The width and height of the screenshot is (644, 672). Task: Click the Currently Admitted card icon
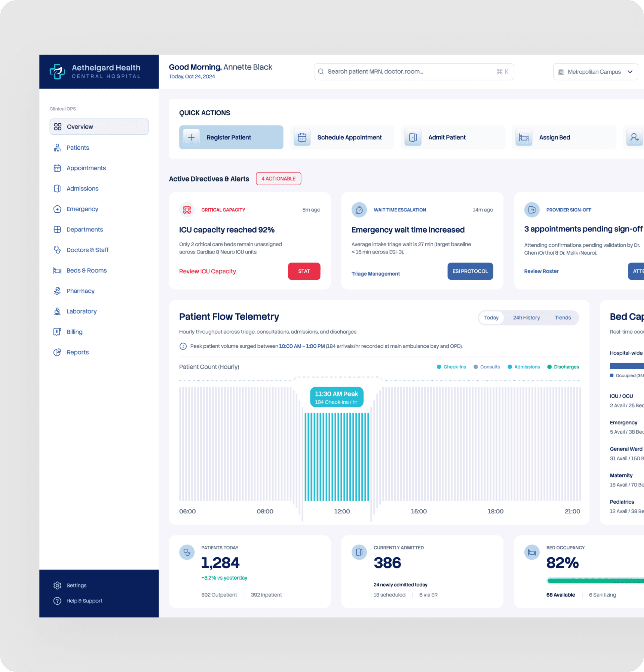359,552
